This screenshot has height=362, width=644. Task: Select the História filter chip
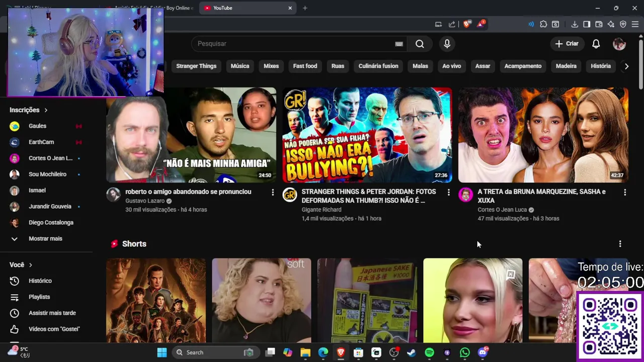pyautogui.click(x=601, y=66)
